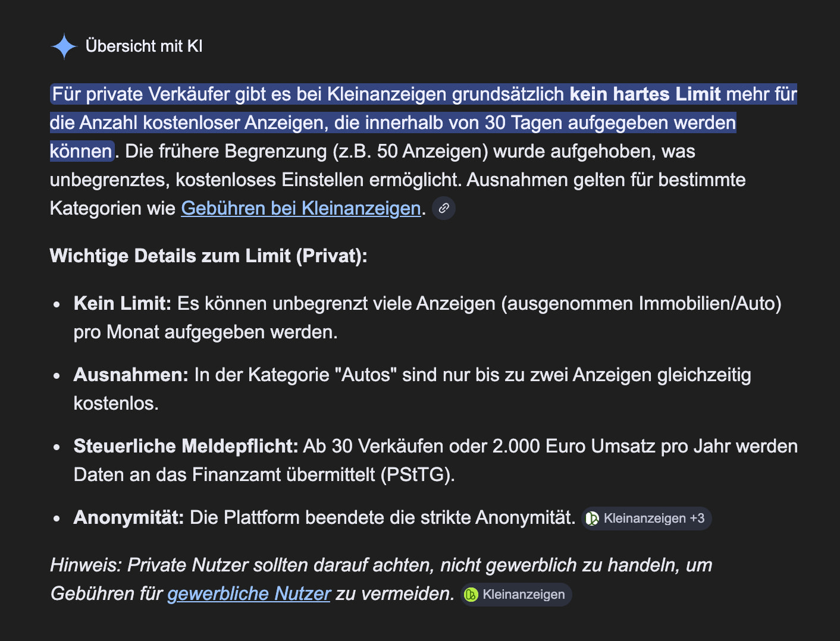Viewport: 840px width, 641px height.
Task: Open the bottom "Kleinanzeigen" source chip label
Action: (524, 595)
